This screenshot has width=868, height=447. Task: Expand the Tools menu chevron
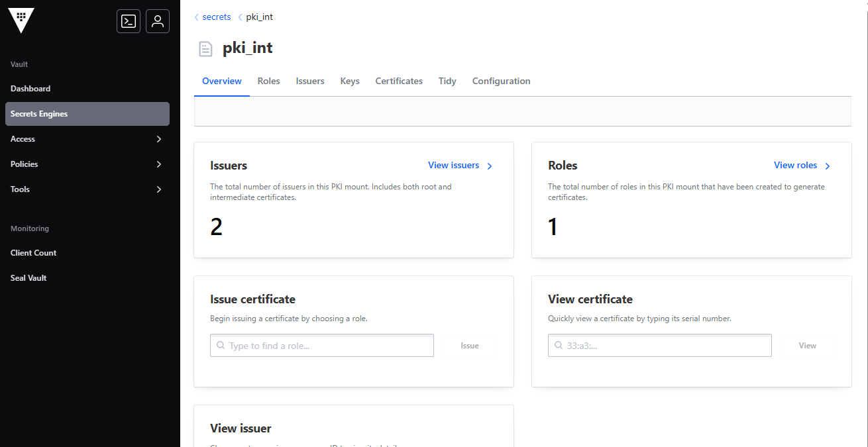pos(159,189)
